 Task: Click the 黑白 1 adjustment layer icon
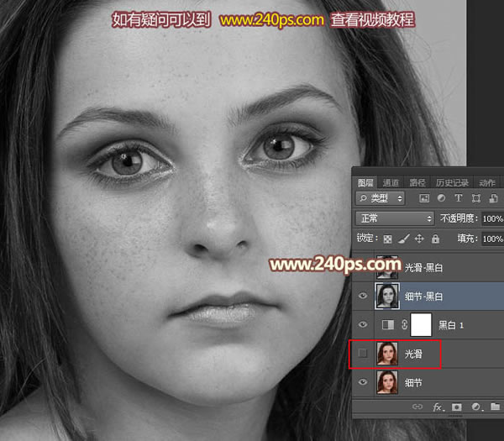point(387,325)
